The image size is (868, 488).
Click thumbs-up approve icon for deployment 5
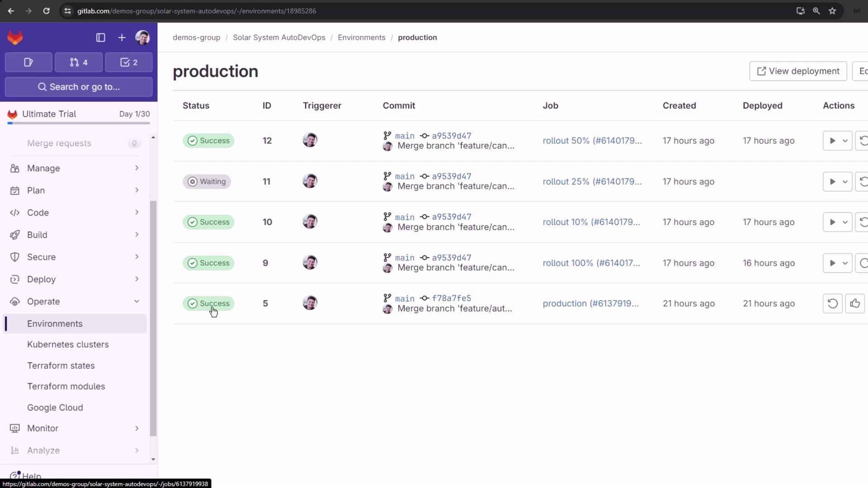click(x=854, y=304)
